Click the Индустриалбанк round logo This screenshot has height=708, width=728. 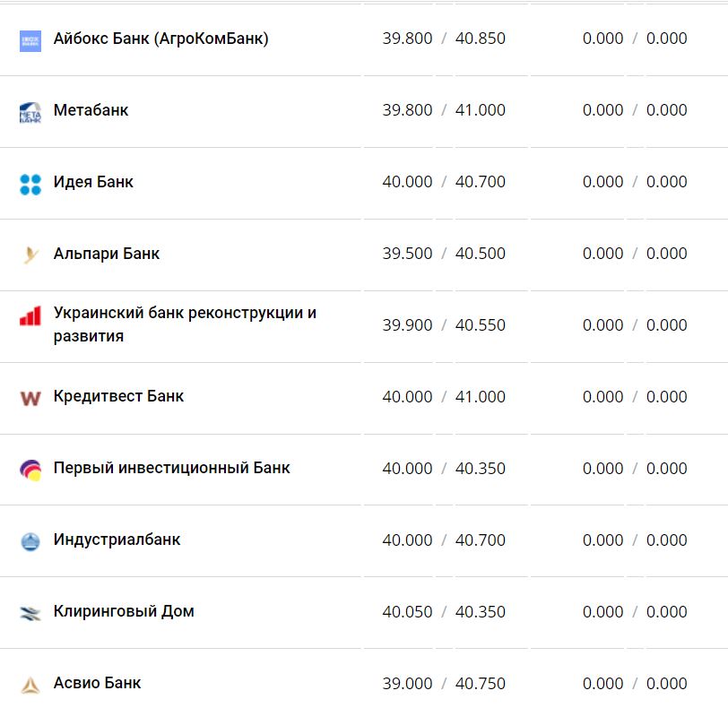(30, 541)
